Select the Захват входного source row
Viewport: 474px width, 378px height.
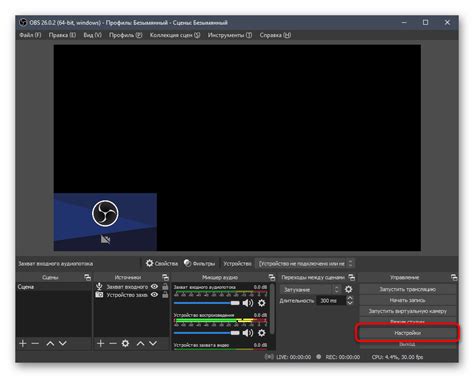click(132, 286)
